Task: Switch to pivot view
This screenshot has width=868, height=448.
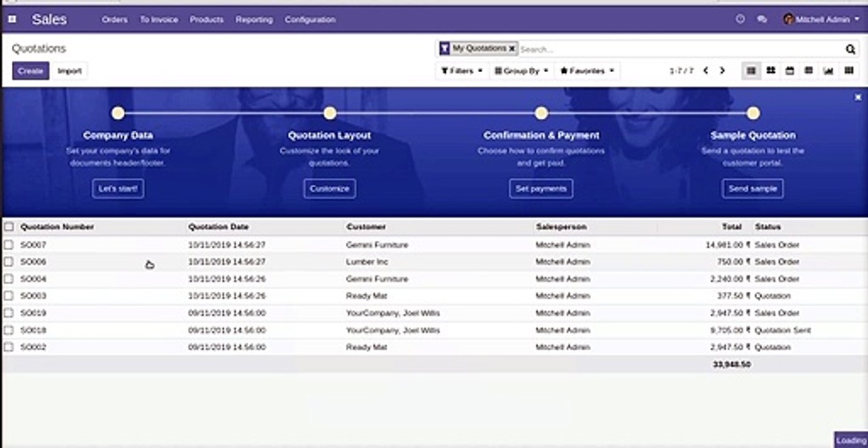Action: pos(809,71)
